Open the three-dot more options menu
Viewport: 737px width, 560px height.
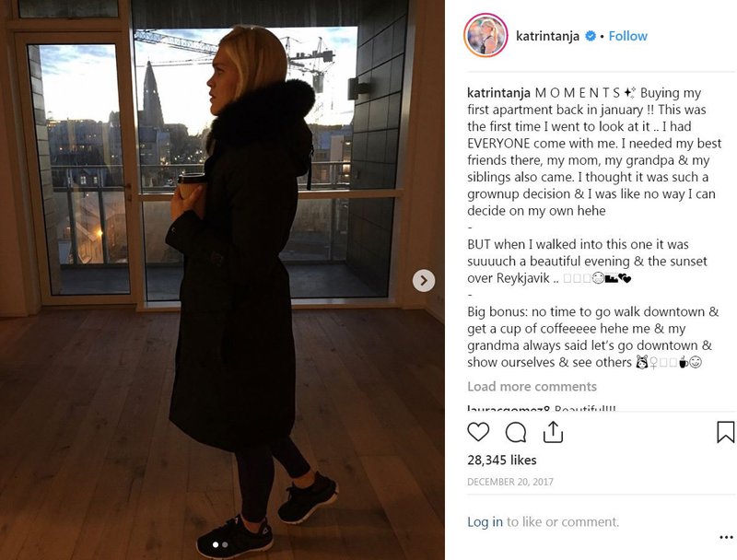click(x=726, y=538)
